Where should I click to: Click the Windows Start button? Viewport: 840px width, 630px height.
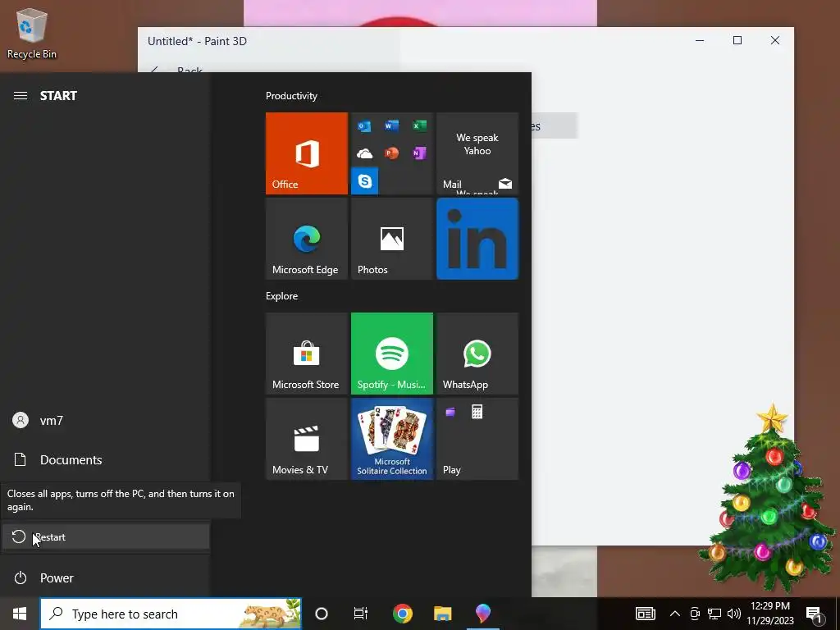point(20,614)
